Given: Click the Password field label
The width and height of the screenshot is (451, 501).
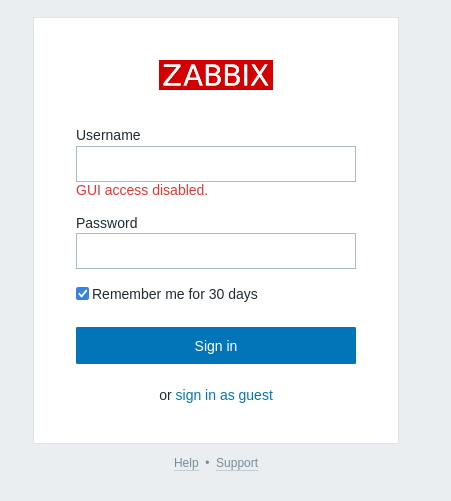Looking at the screenshot, I should point(107,223).
